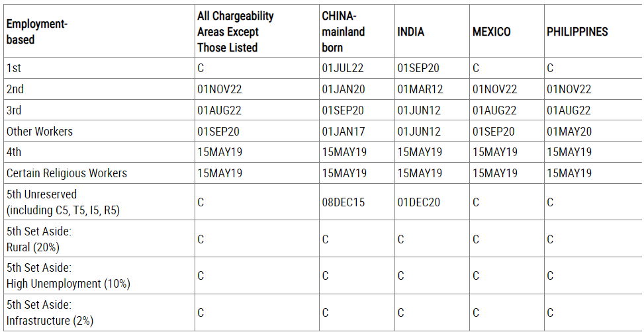This screenshot has width=644, height=332.
Task: Select the CHINA-mainland born column header
Action: click(x=344, y=32)
